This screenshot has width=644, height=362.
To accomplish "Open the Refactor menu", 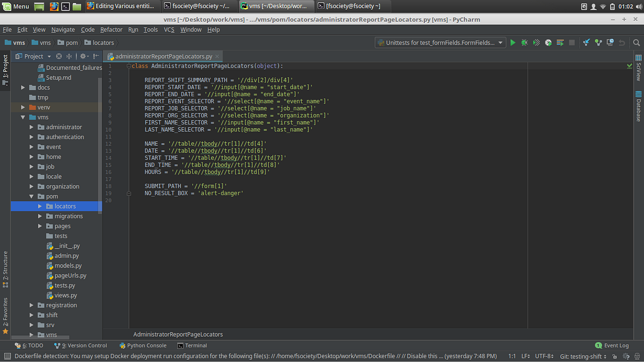I will [111, 29].
